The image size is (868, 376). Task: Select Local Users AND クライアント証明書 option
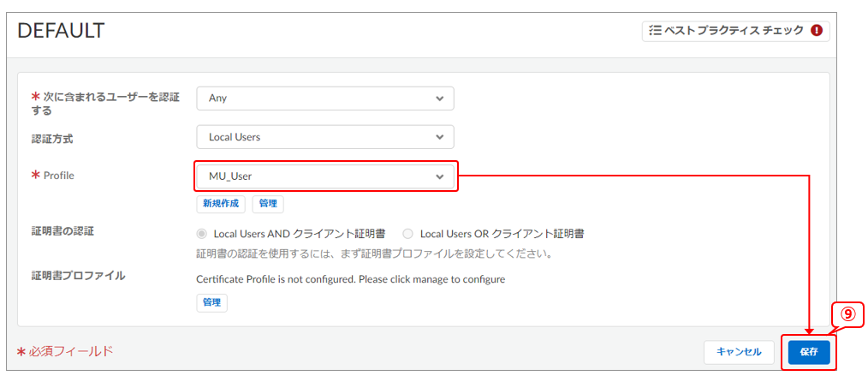(x=202, y=233)
